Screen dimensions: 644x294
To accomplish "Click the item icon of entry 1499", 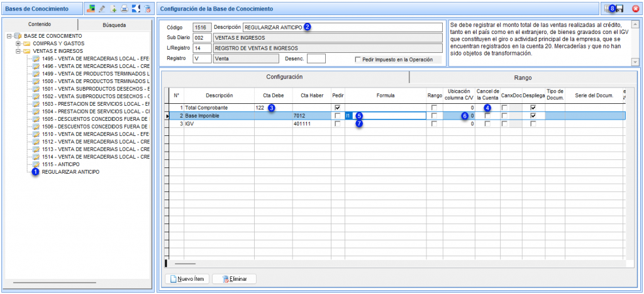I will click(36, 74).
